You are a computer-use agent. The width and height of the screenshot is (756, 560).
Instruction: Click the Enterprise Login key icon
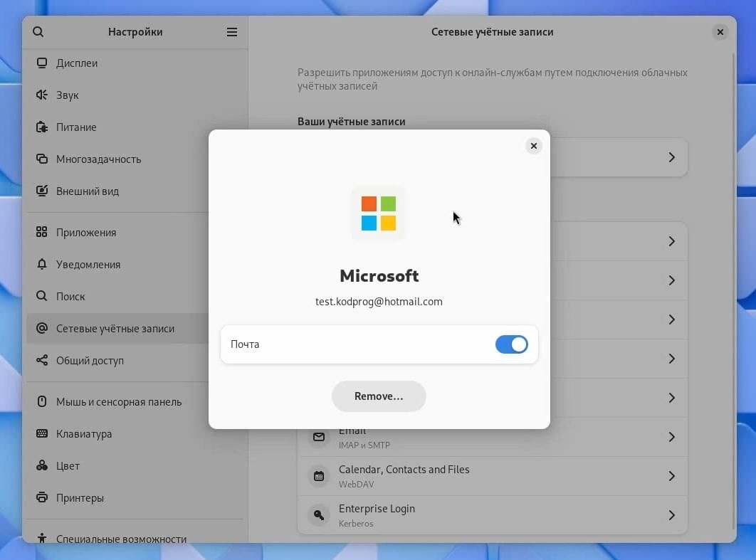coord(319,515)
